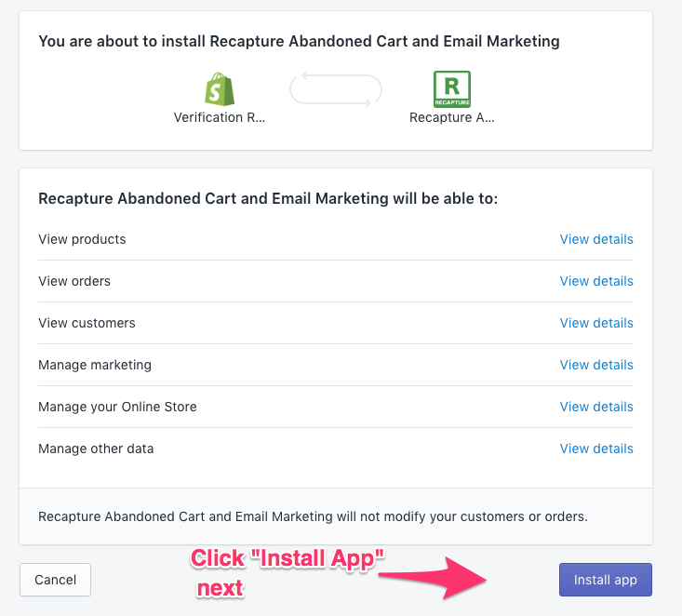
Task: Select the 'Manage your Online Store' text
Action: point(117,407)
